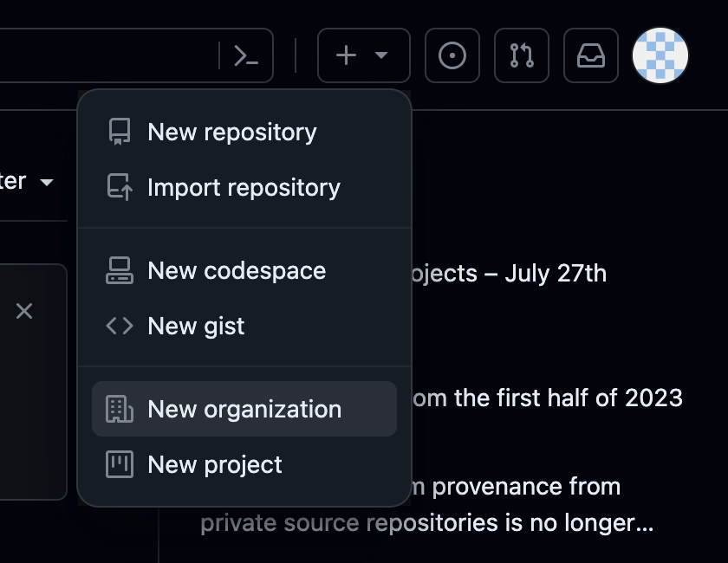728x563 pixels.
Task: Choose Import repository from menu
Action: [244, 187]
